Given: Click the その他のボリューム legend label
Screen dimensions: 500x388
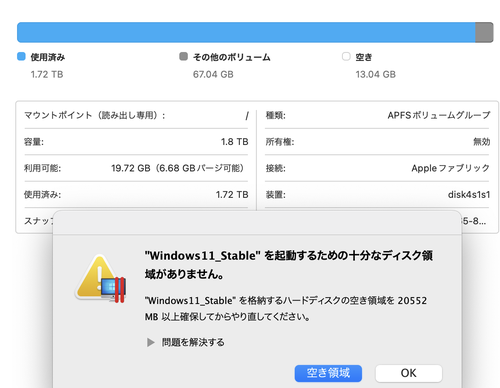Looking at the screenshot, I should click(232, 57).
